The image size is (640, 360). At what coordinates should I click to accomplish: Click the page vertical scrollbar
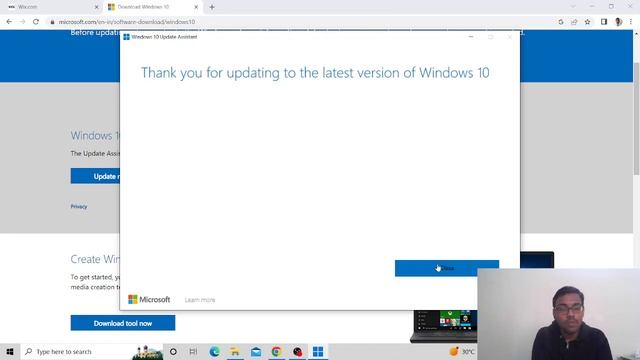coord(636,118)
